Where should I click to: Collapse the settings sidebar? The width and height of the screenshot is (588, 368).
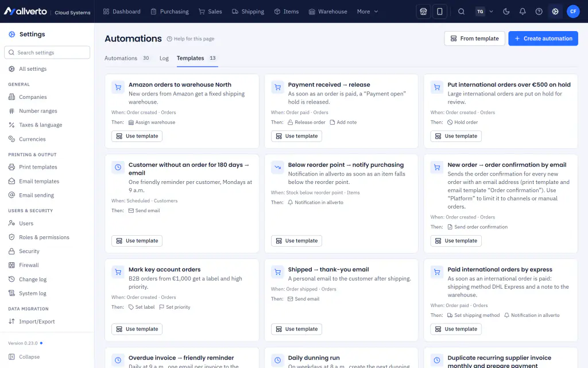pos(24,356)
